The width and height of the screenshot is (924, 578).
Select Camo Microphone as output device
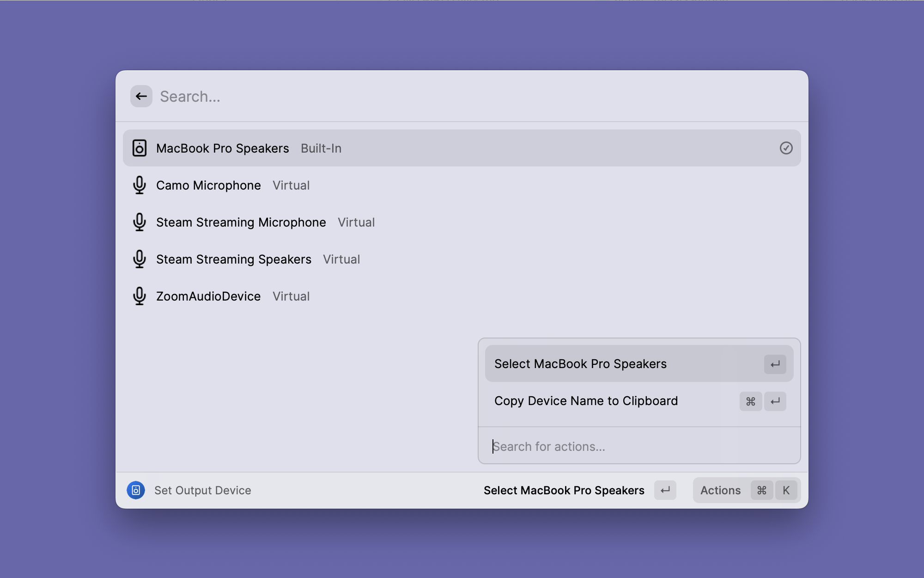pos(209,185)
